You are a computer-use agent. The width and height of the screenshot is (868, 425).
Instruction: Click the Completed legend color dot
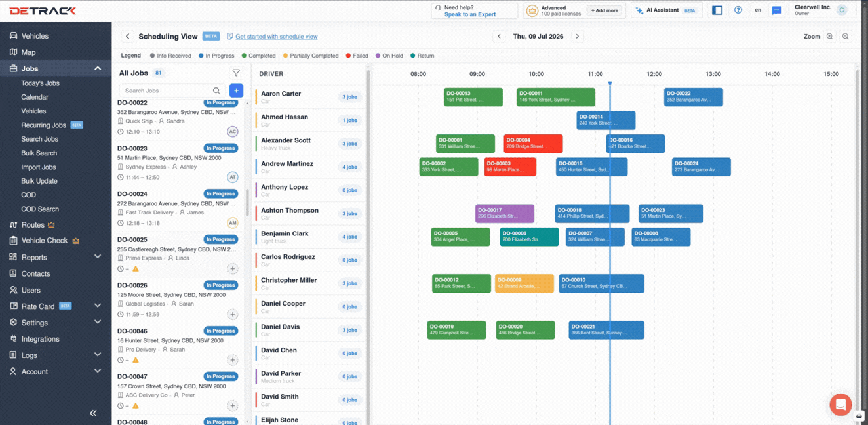pos(244,56)
